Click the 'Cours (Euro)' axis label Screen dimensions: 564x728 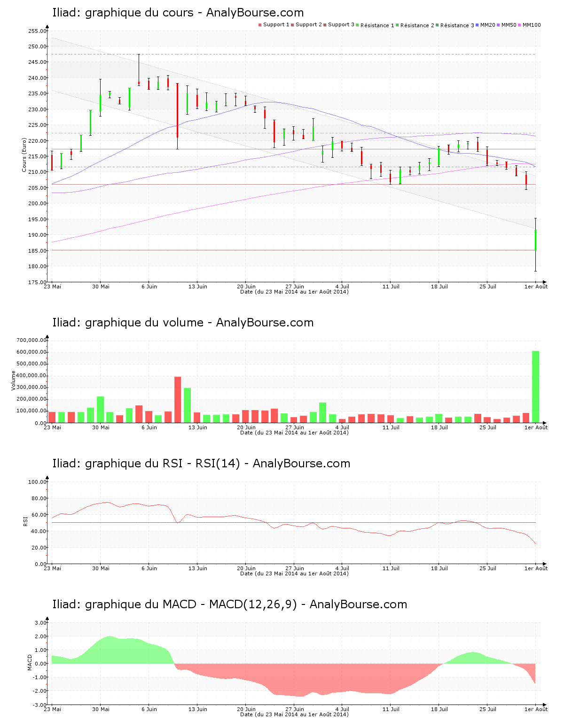tap(24, 155)
